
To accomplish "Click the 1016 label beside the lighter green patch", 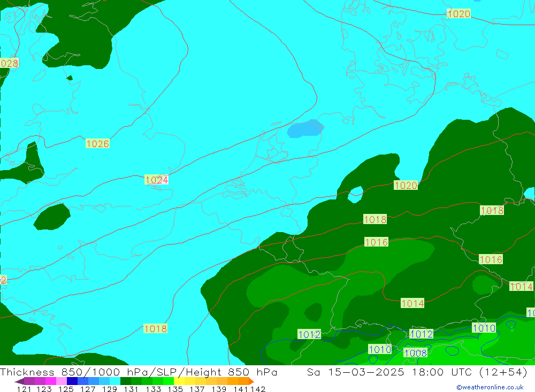I will coord(376,242).
